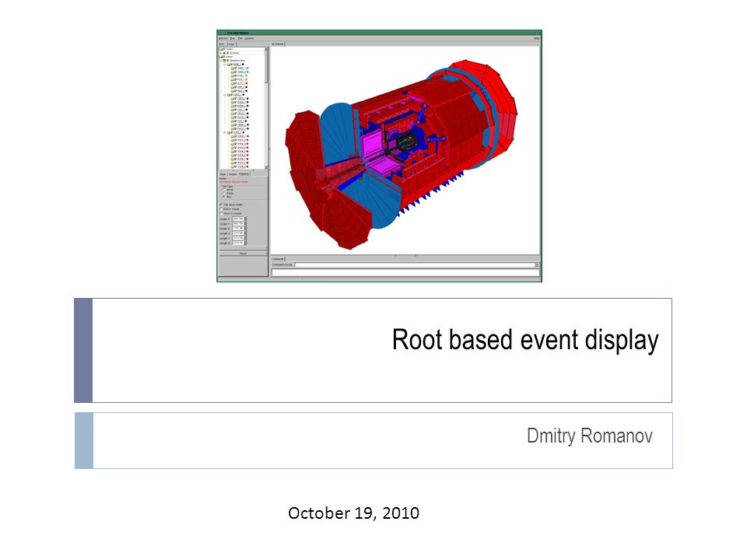Toggle the Clip away inside checkbox
Viewport: 747px width, 560px height.
(x=221, y=205)
